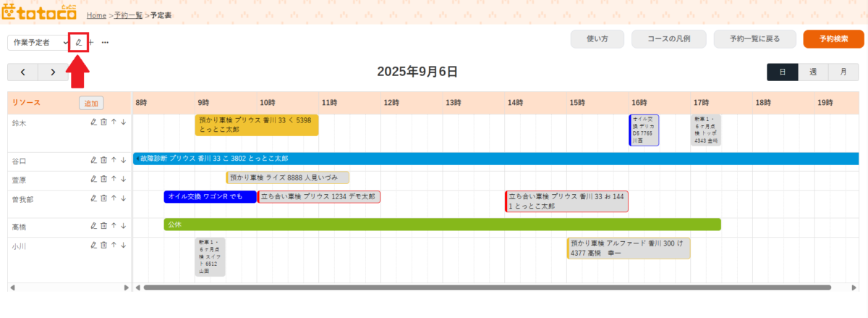Go to next day with right chevron
Viewport: 868px width, 318px height.
pos(54,72)
